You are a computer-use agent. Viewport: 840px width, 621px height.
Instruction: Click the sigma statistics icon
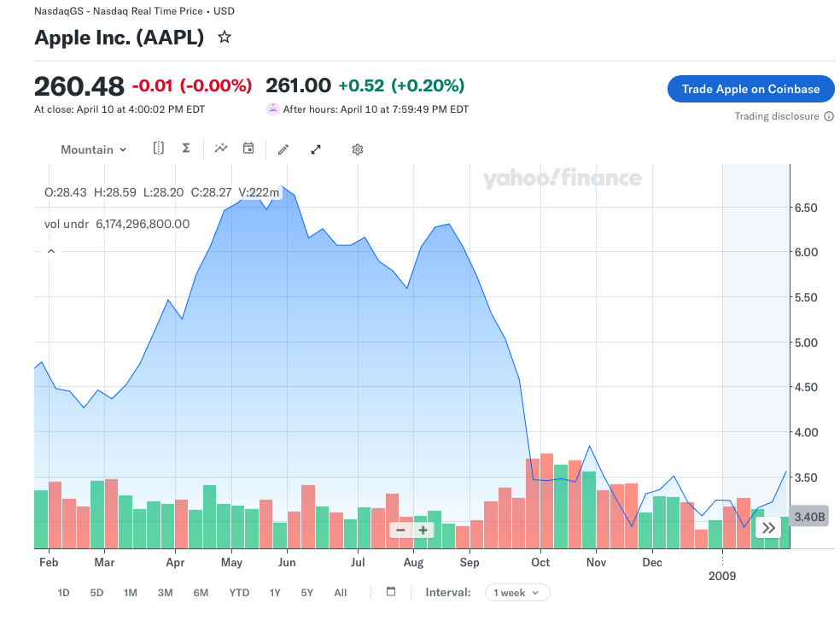pos(185,149)
